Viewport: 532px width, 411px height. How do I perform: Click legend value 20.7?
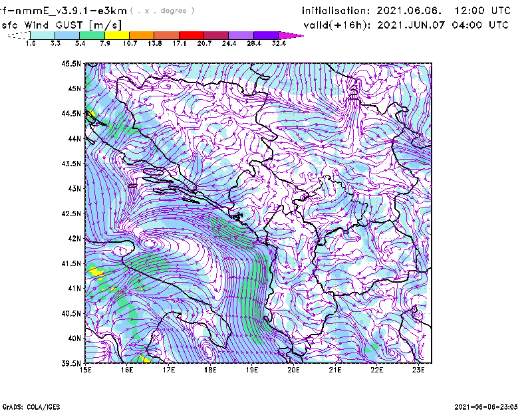204,43
